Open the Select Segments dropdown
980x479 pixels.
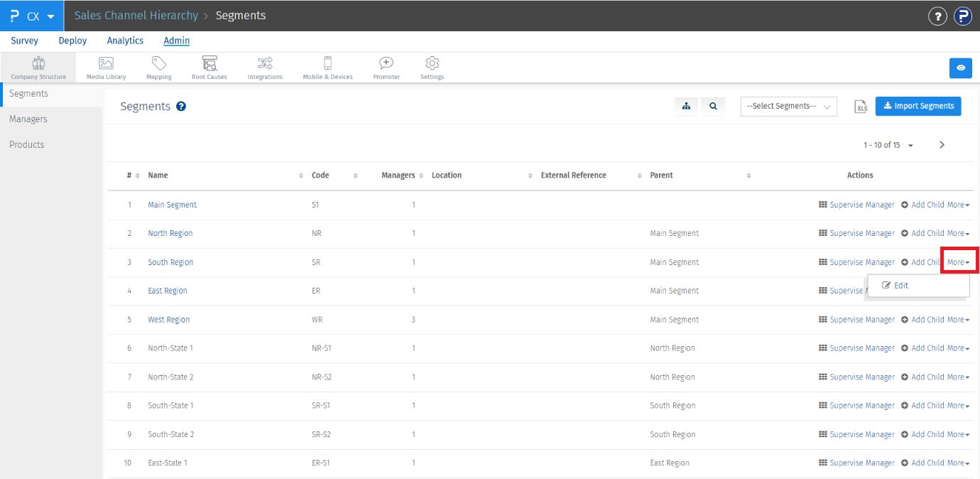coord(788,107)
